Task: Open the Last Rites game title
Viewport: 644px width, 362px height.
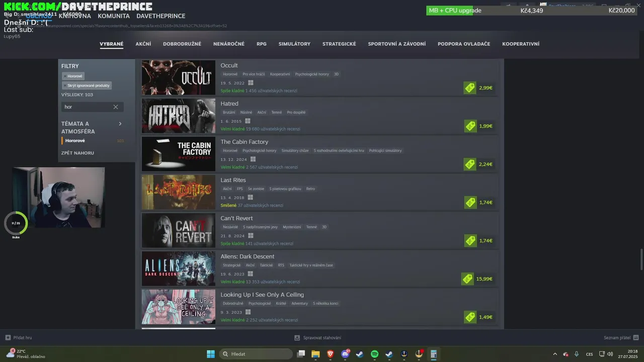Action: click(233, 180)
